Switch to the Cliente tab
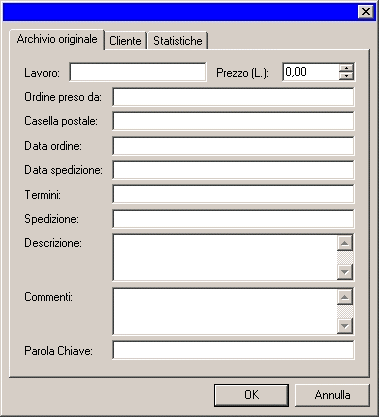The height and width of the screenshot is (417, 379). [125, 41]
